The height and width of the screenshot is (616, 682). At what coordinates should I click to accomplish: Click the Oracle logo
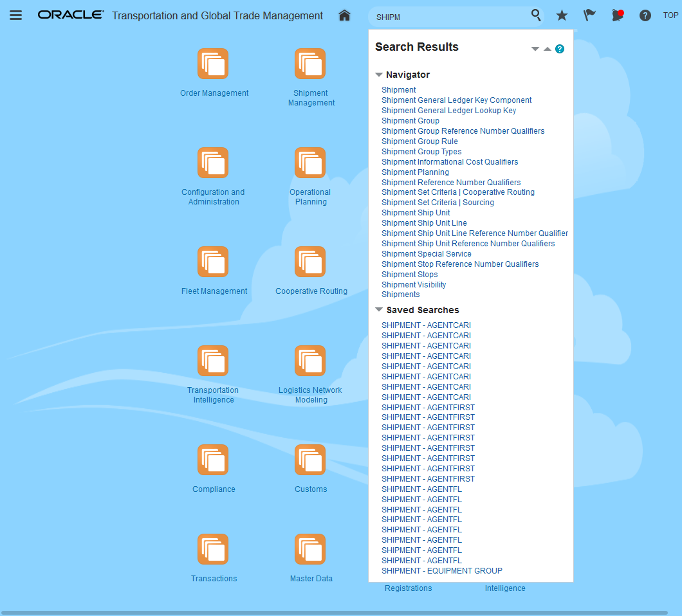(71, 15)
